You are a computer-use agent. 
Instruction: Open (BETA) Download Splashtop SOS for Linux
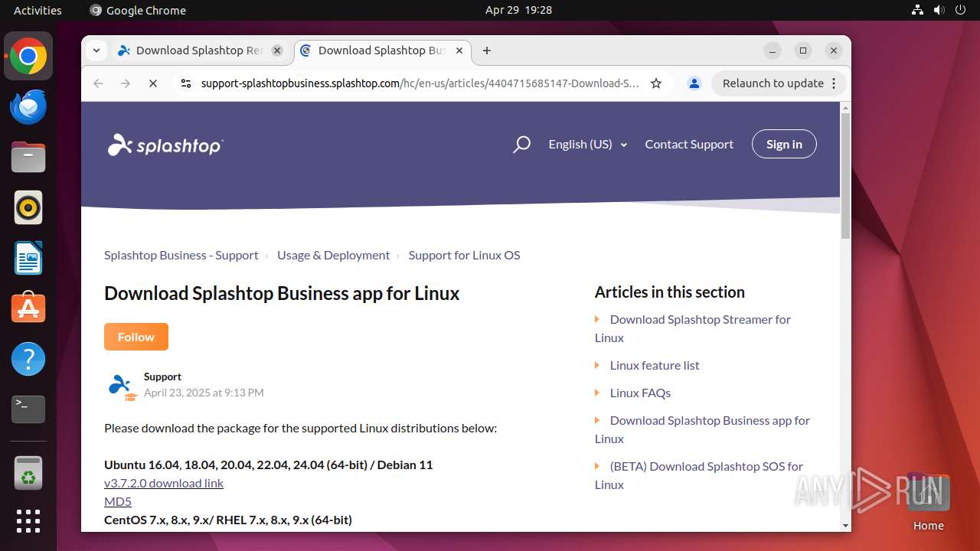pos(699,475)
